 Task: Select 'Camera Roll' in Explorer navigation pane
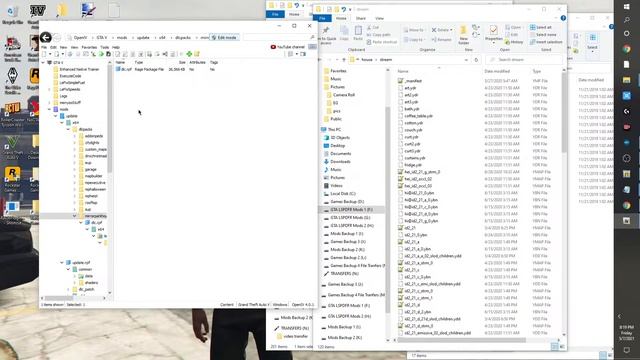pyautogui.click(x=343, y=95)
